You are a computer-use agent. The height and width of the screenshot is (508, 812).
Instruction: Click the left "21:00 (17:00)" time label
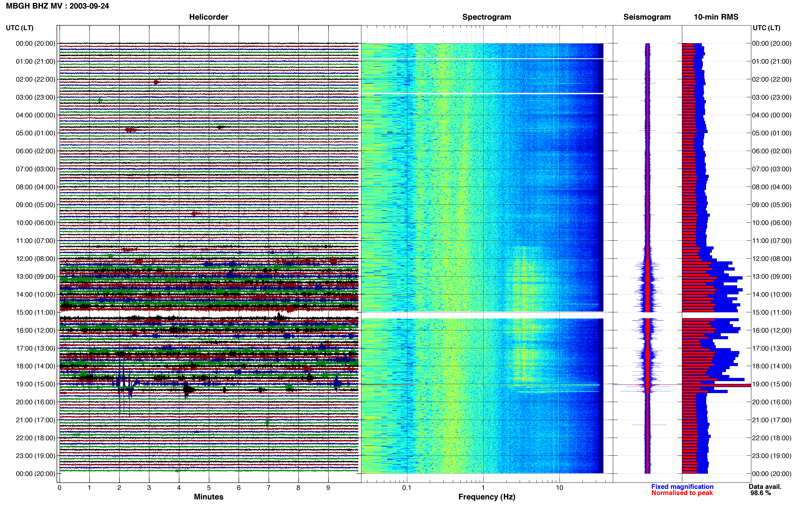pos(36,420)
